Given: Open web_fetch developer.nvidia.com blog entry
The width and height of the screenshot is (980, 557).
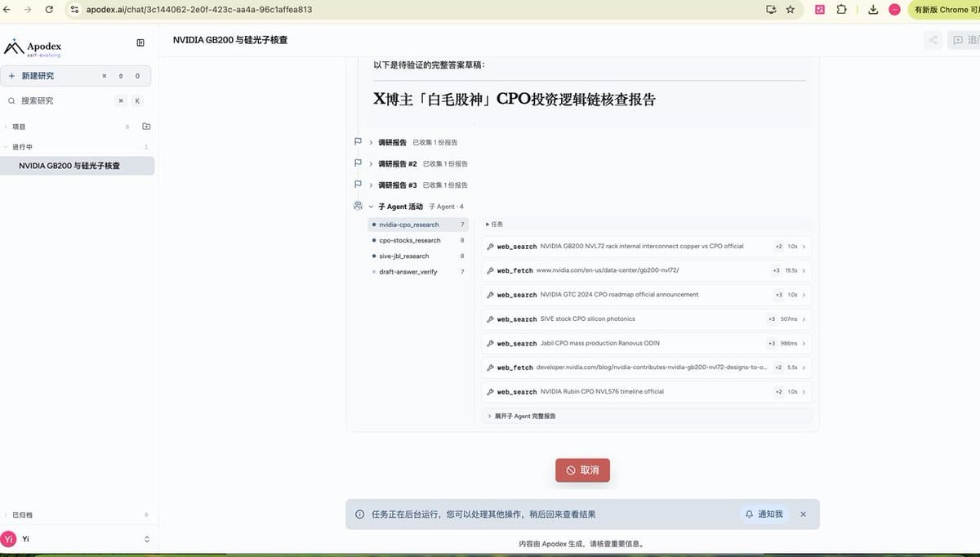Looking at the screenshot, I should tap(647, 368).
